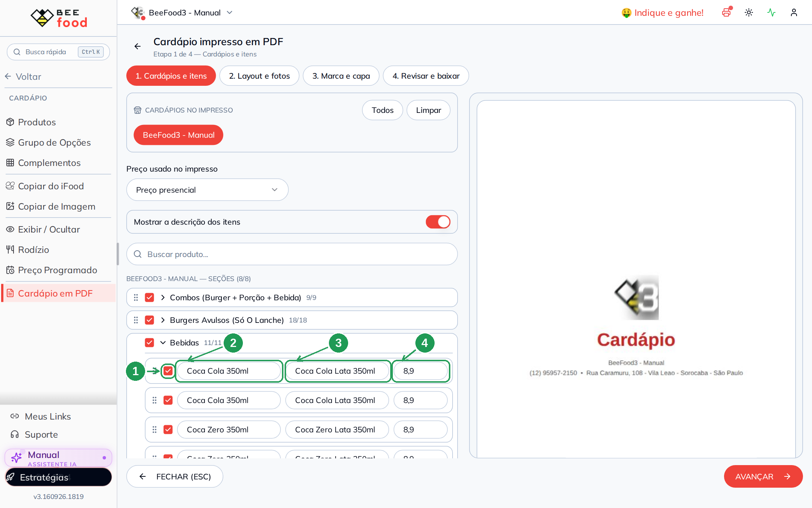Go to step 4. Revisar e baixar
Image resolution: width=812 pixels, height=508 pixels.
coord(426,76)
